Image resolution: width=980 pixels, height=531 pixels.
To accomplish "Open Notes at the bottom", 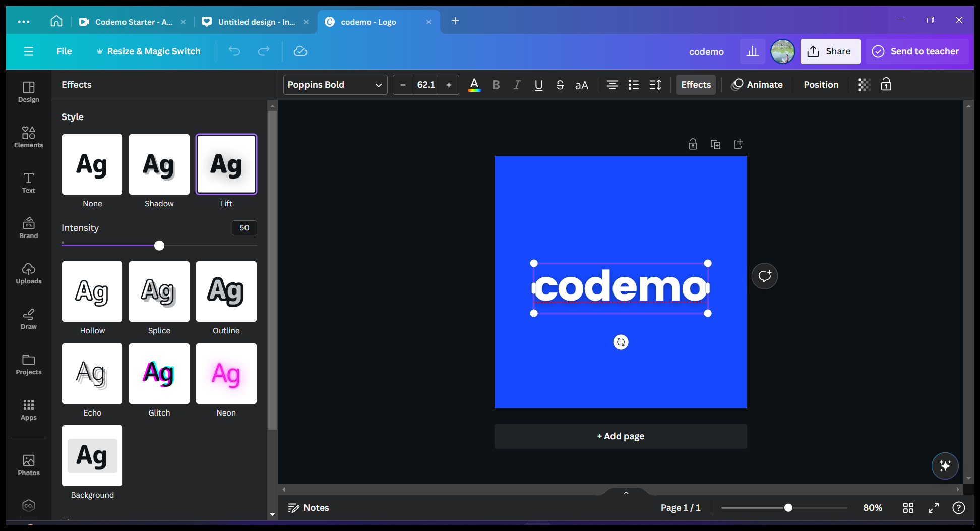I will 309,508.
